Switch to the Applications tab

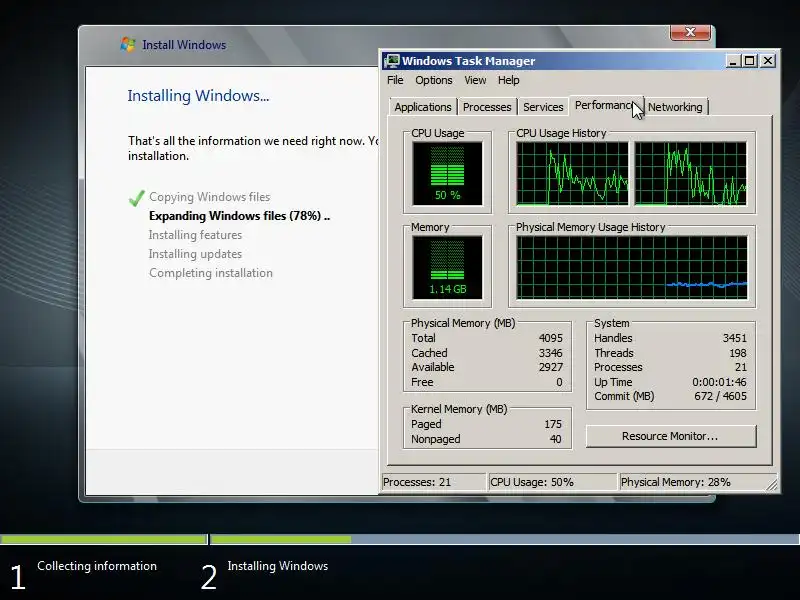coord(423,107)
